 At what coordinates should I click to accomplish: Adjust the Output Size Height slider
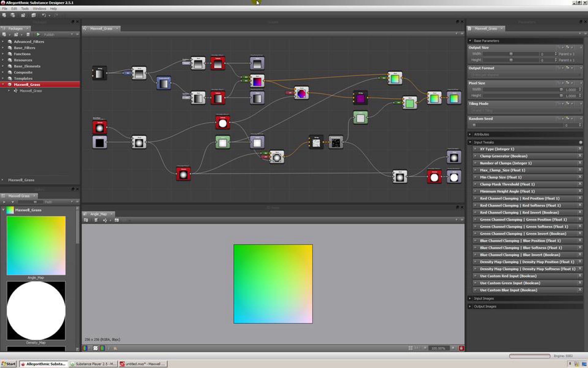[511, 60]
